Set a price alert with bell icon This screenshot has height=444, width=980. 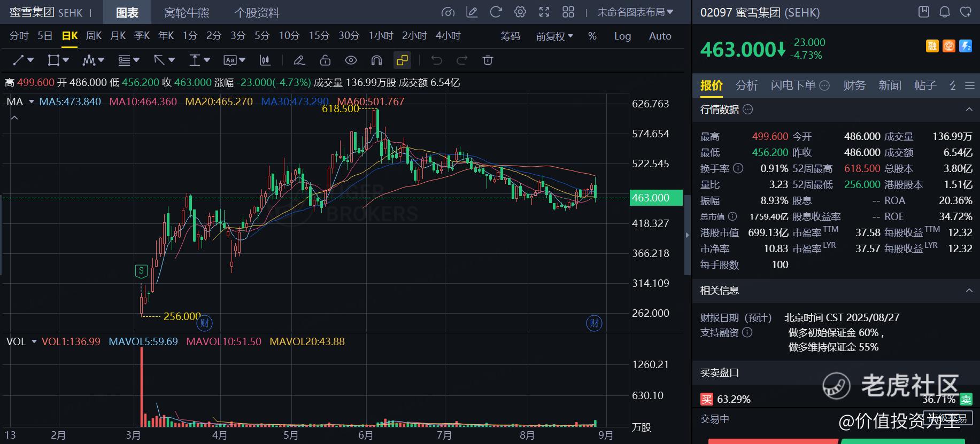945,12
